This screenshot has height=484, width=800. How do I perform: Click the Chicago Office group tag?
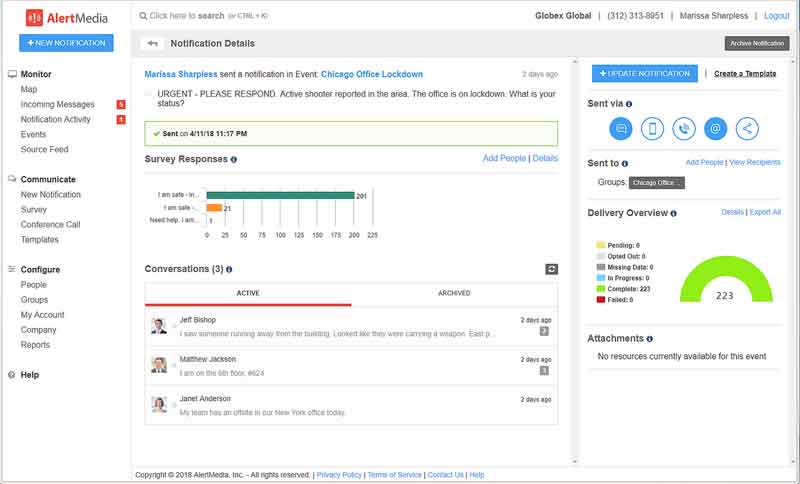[657, 183]
